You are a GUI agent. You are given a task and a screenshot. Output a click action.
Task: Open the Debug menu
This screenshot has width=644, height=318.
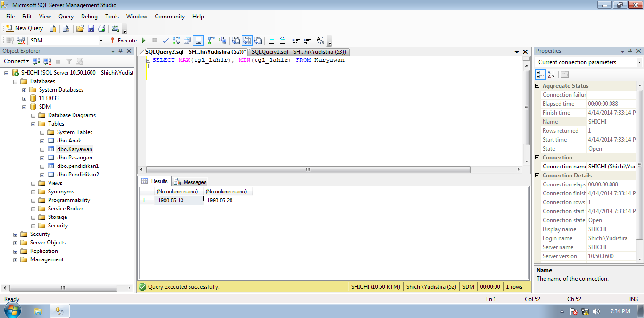click(89, 17)
